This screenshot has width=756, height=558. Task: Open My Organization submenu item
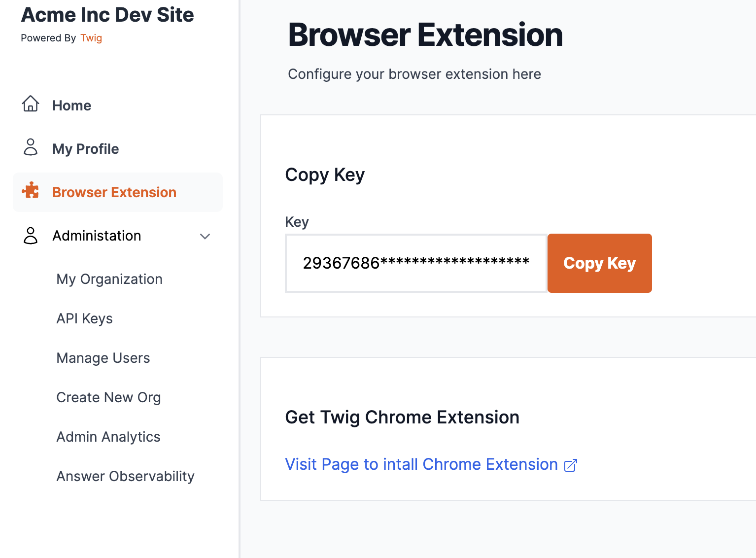[109, 279]
